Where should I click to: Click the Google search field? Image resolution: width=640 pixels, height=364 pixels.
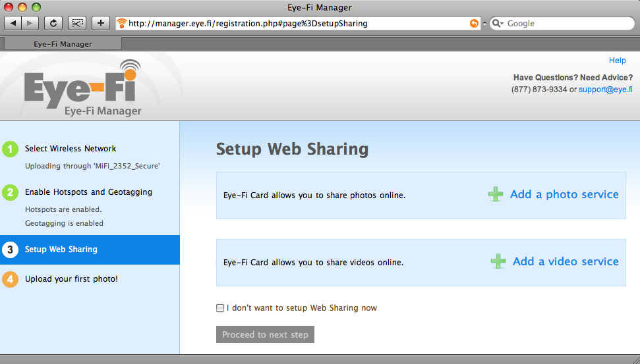tap(562, 23)
